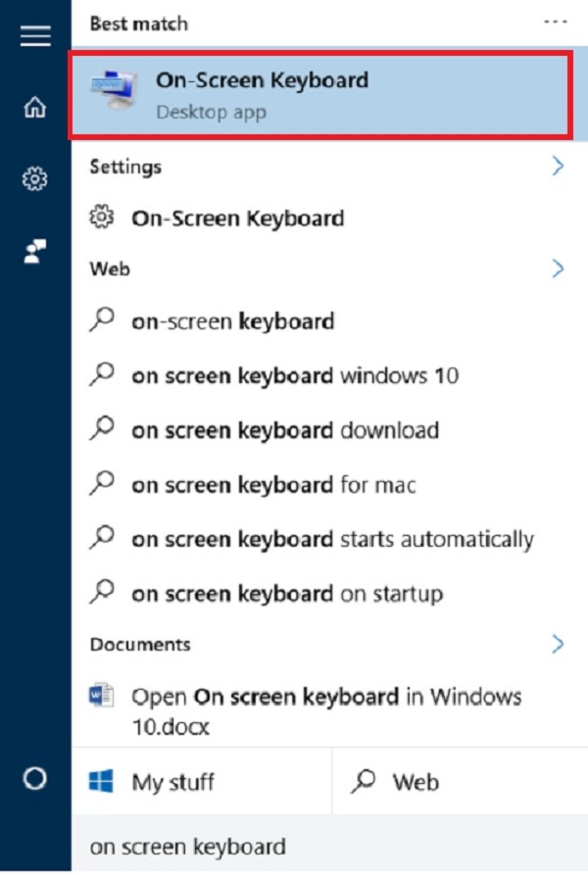Open the hamburger menu icon
Screen dimensions: 588x875
(x=35, y=35)
